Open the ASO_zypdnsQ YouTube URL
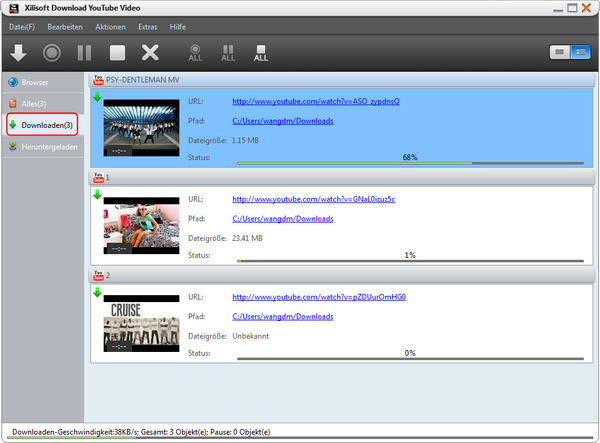Image resolution: width=600 pixels, height=443 pixels. [316, 101]
